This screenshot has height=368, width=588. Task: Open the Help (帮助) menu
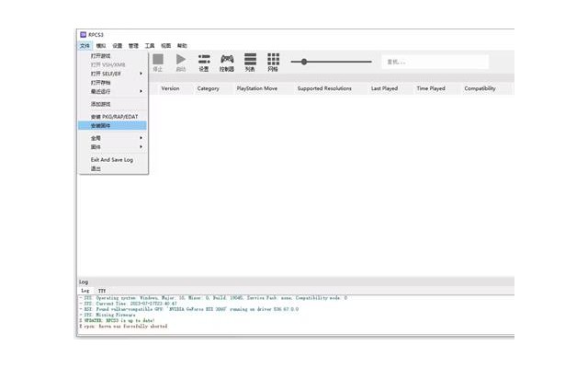[x=182, y=45]
